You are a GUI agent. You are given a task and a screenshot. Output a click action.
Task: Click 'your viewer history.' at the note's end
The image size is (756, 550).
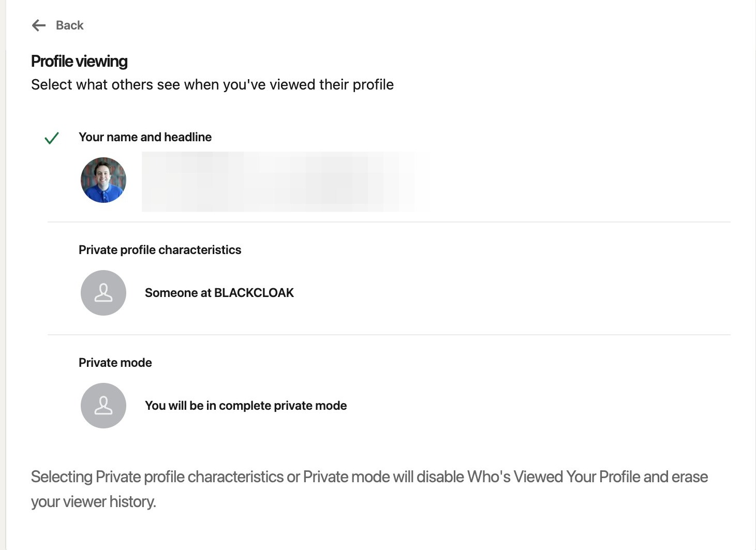pyautogui.click(x=94, y=501)
